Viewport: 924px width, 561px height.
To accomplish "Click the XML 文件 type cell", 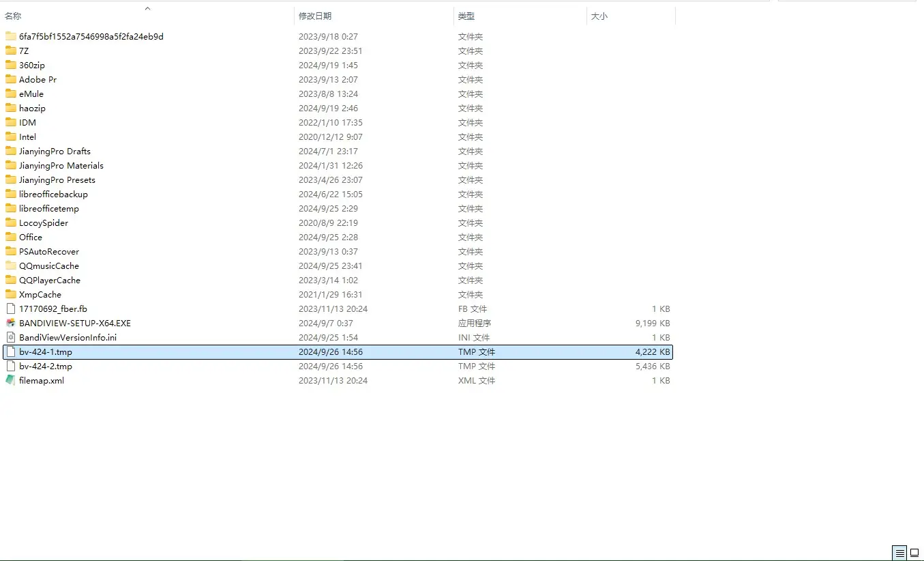I will [477, 381].
